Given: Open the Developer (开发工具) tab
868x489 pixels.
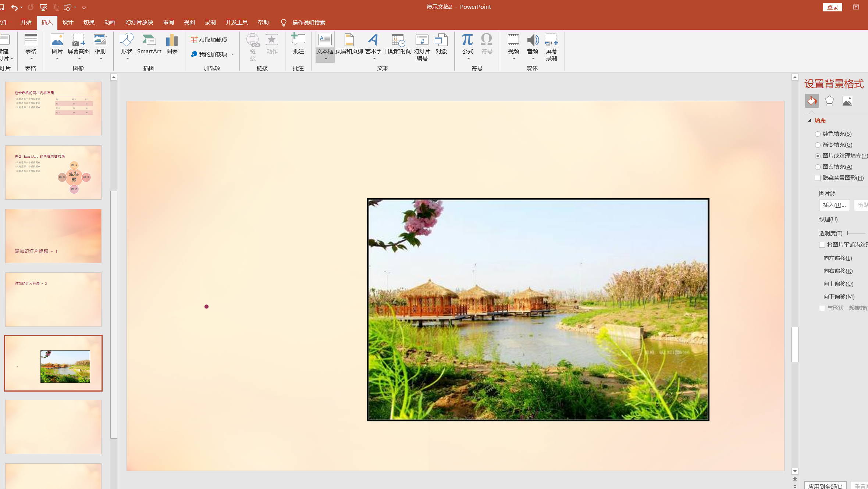Looking at the screenshot, I should [x=236, y=22].
